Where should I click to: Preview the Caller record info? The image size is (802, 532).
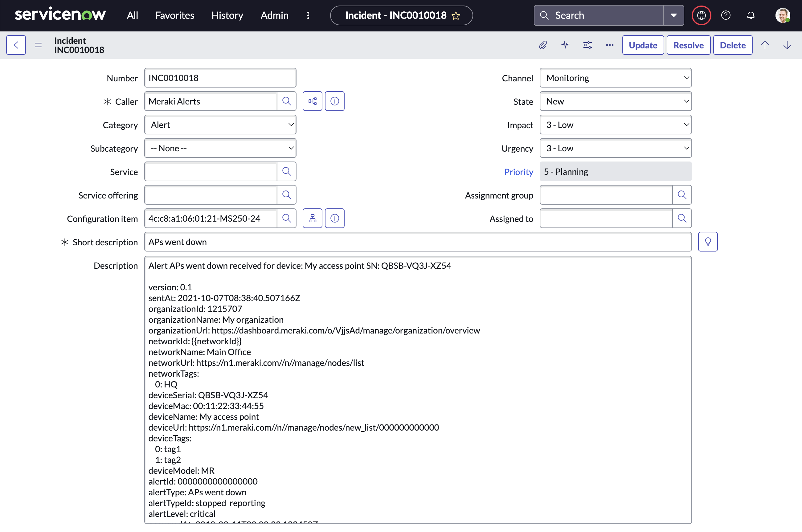pos(334,101)
